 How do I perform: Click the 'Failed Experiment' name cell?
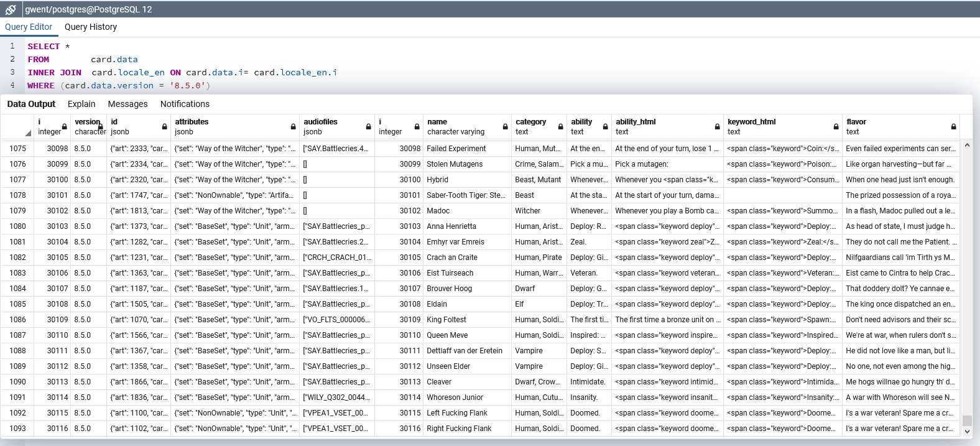coord(467,149)
